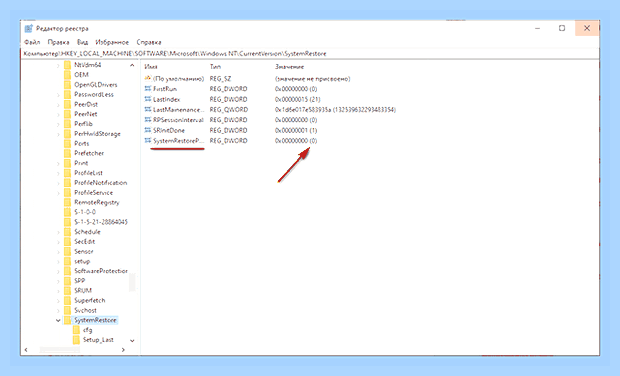620x376 pixels.
Task: Select the S-1-0-0 key
Action: click(85, 212)
